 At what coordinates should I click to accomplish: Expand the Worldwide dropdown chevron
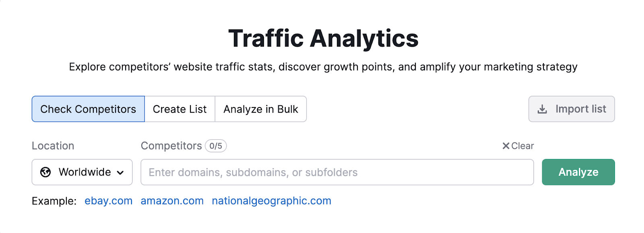(120, 173)
